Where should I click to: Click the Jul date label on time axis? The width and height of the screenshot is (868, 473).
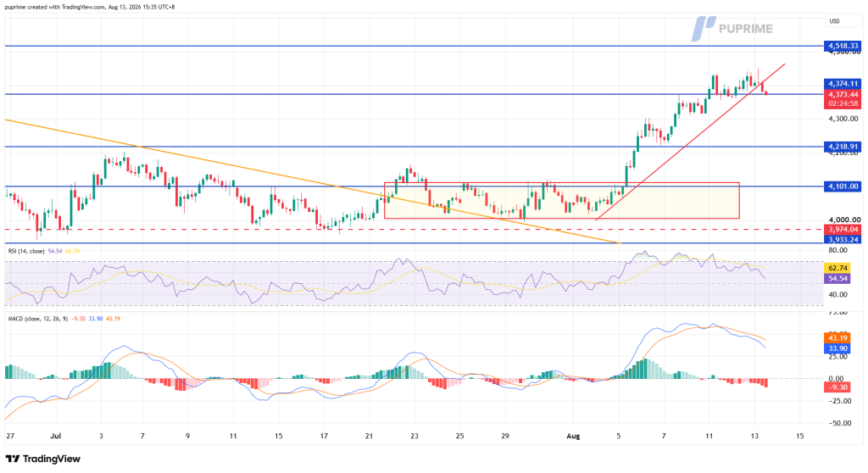(55, 436)
